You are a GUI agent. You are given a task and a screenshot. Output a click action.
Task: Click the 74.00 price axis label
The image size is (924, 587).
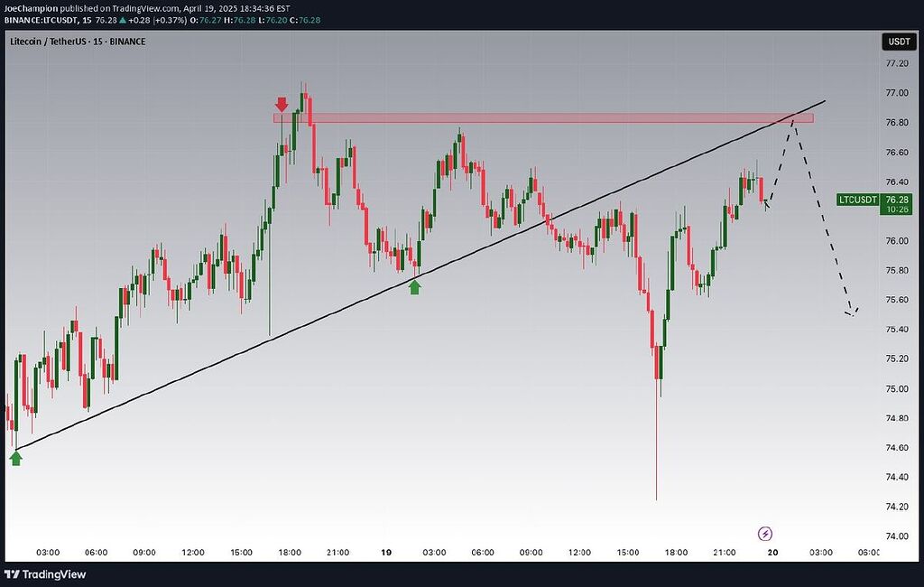click(896, 536)
